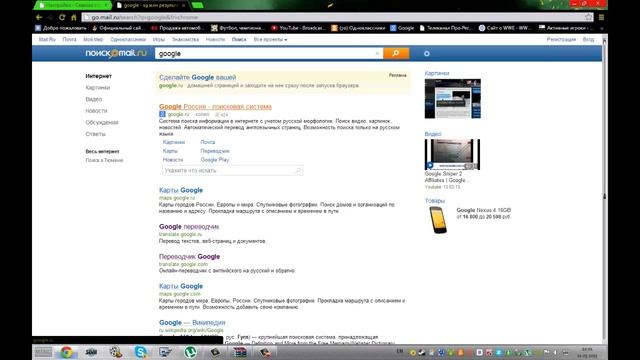Viewport: 640px width, 360px height.
Task: Open the Вход login link
Action: [x=588, y=40]
